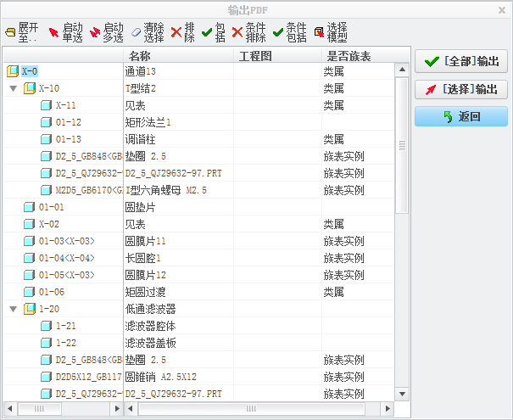
Task: Click the part icon for M2D5_GB6170
Action: coord(46,190)
